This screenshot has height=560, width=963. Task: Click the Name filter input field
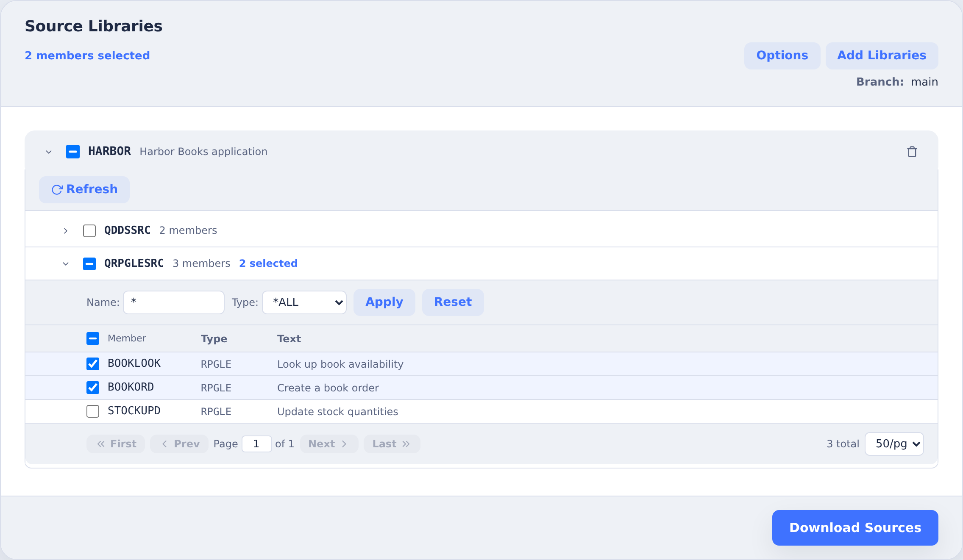174,302
